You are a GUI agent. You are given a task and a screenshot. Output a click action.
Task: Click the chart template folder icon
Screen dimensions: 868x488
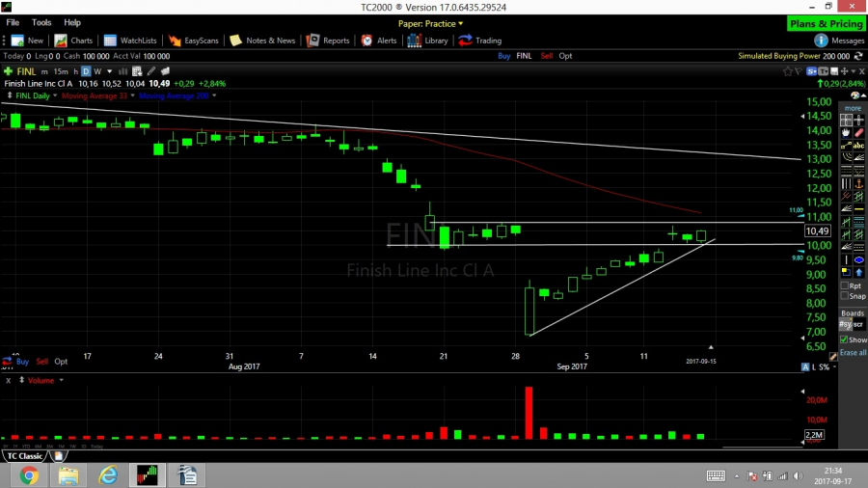165,71
